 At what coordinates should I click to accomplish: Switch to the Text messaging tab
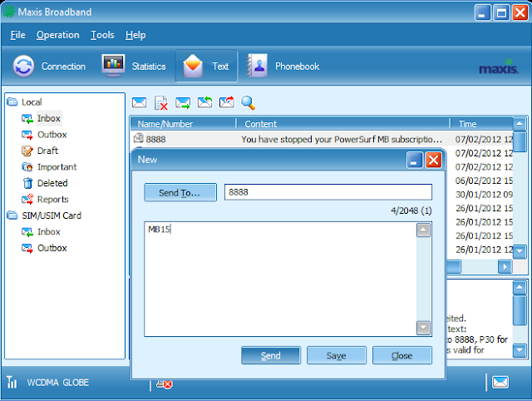coord(206,67)
